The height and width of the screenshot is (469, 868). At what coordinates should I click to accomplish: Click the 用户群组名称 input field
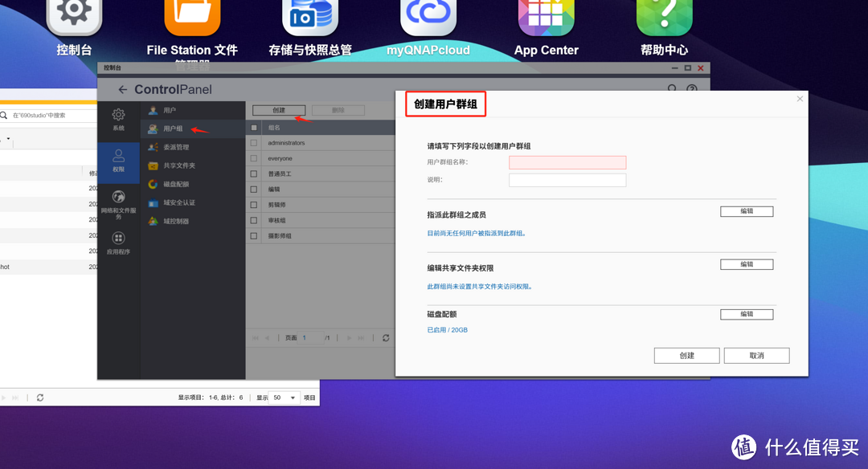pos(567,163)
